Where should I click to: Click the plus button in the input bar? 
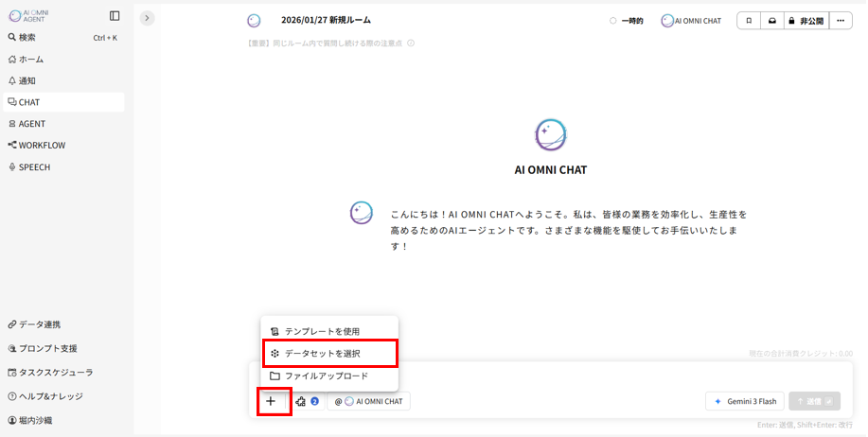pos(271,401)
